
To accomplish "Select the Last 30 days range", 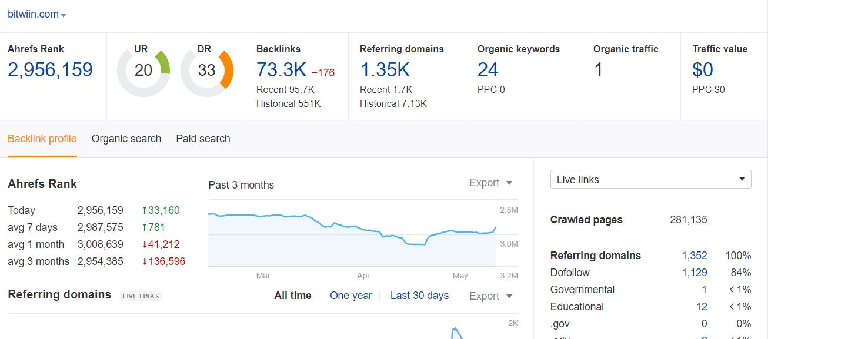I will pyautogui.click(x=419, y=296).
